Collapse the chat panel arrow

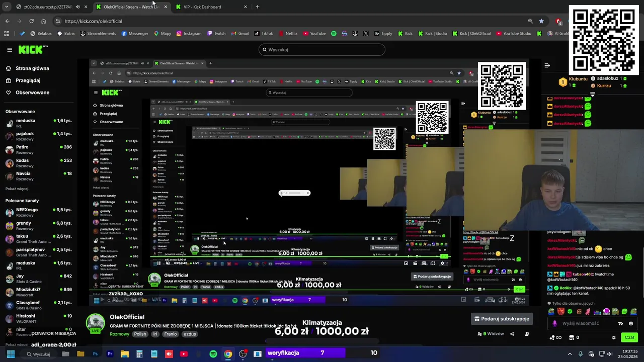(547, 65)
